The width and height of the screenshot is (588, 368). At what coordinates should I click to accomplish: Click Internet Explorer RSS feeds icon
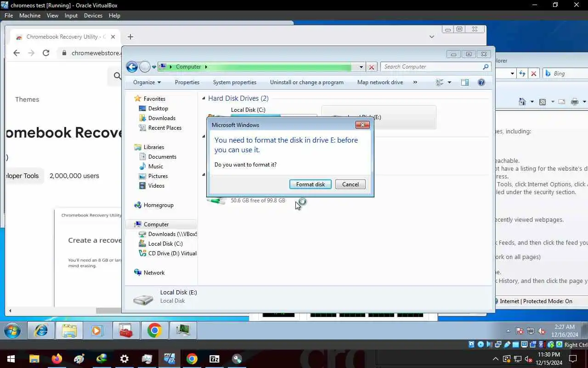point(543,102)
